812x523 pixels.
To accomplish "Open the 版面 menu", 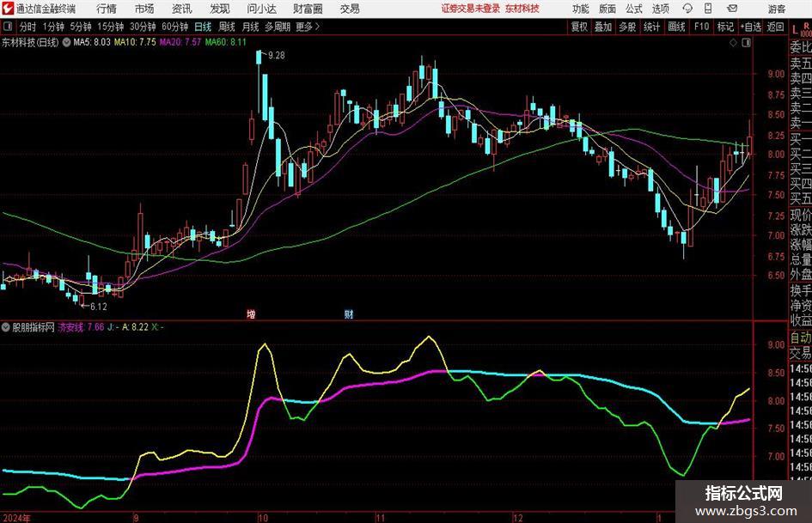I will pyautogui.click(x=607, y=9).
